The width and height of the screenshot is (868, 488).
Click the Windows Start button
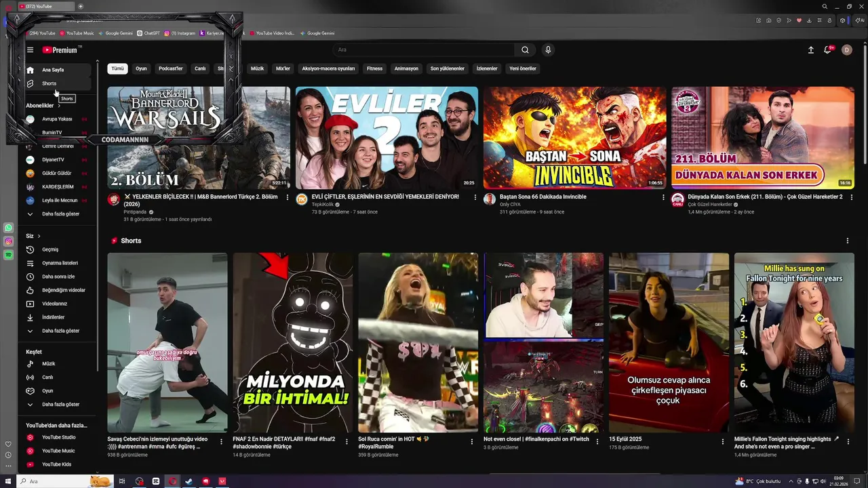pyautogui.click(x=7, y=481)
